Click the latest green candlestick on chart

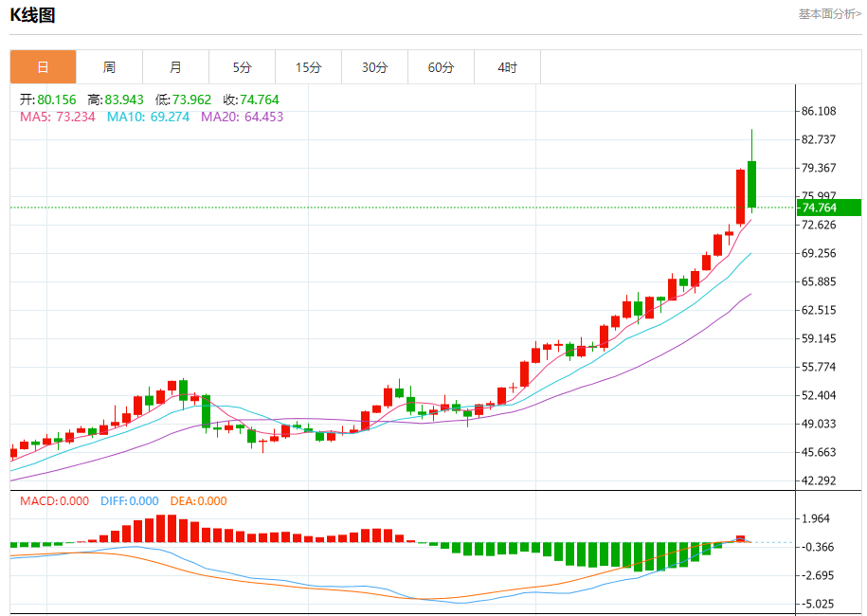click(x=751, y=184)
